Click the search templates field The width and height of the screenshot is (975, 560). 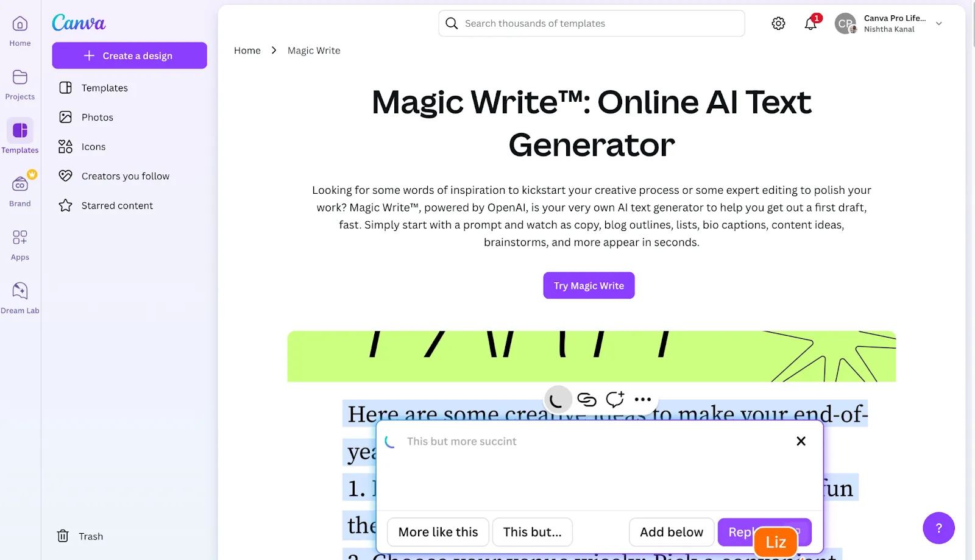click(591, 23)
